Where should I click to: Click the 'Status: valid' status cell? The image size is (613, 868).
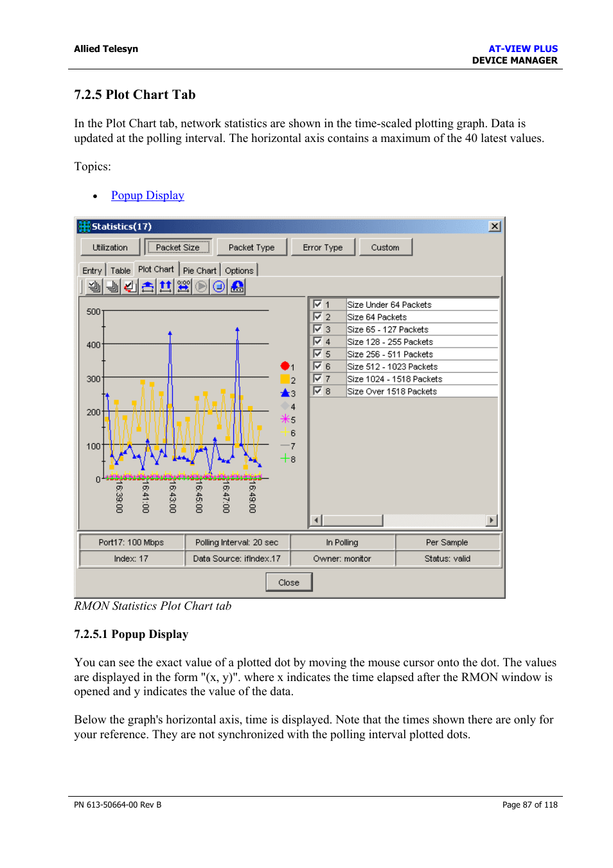pyautogui.click(x=447, y=558)
